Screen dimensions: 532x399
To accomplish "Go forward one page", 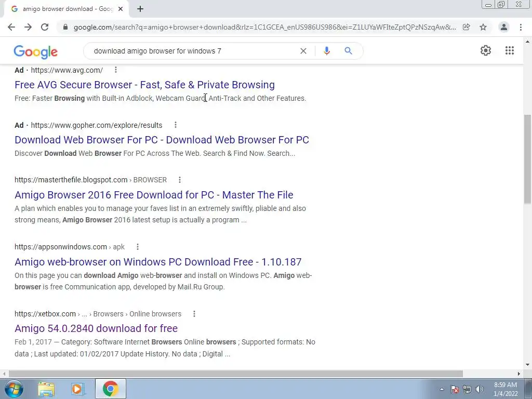I will 28,27.
